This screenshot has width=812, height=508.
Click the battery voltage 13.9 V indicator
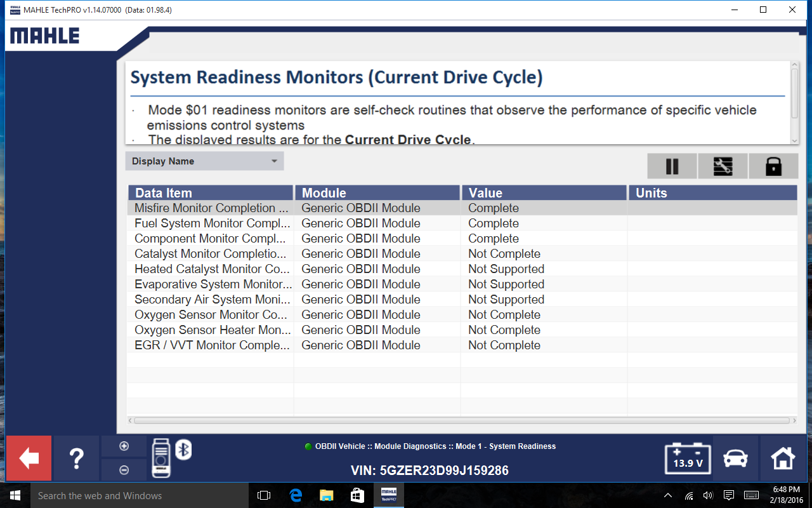pos(688,458)
